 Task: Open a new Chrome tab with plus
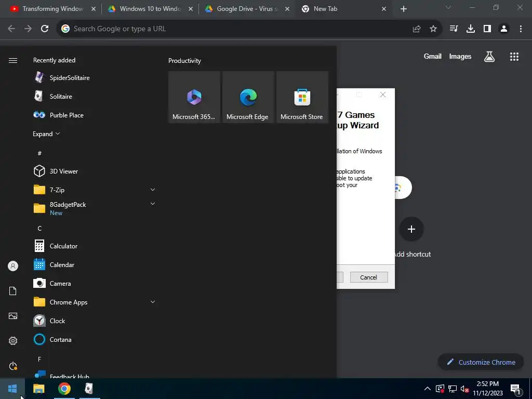tap(403, 9)
